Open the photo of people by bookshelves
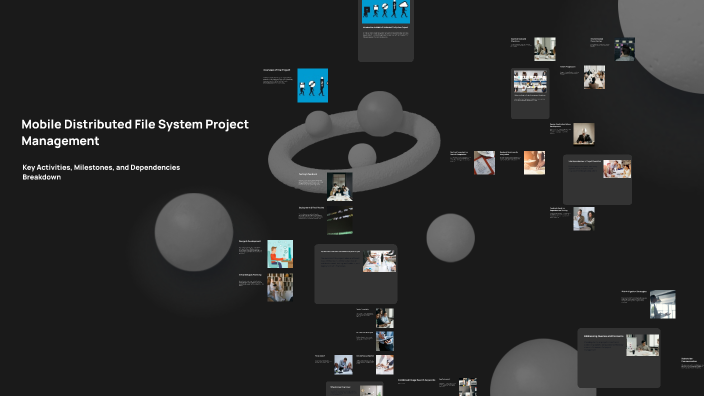704x396 pixels. [280, 287]
